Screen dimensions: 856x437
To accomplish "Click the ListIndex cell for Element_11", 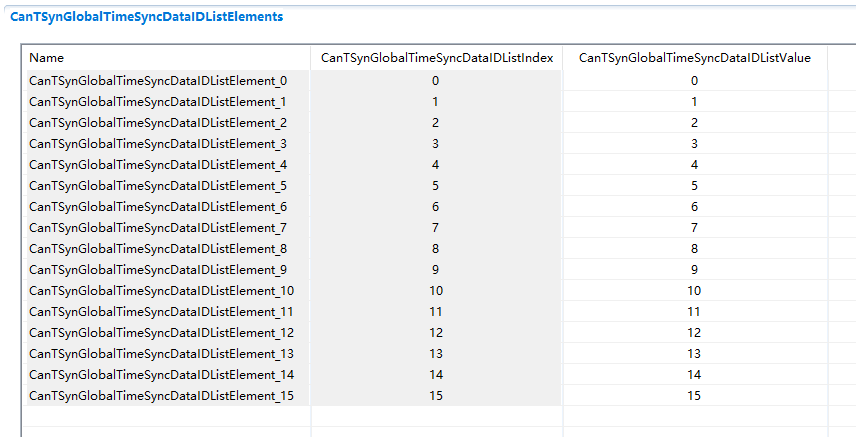I will point(436,312).
